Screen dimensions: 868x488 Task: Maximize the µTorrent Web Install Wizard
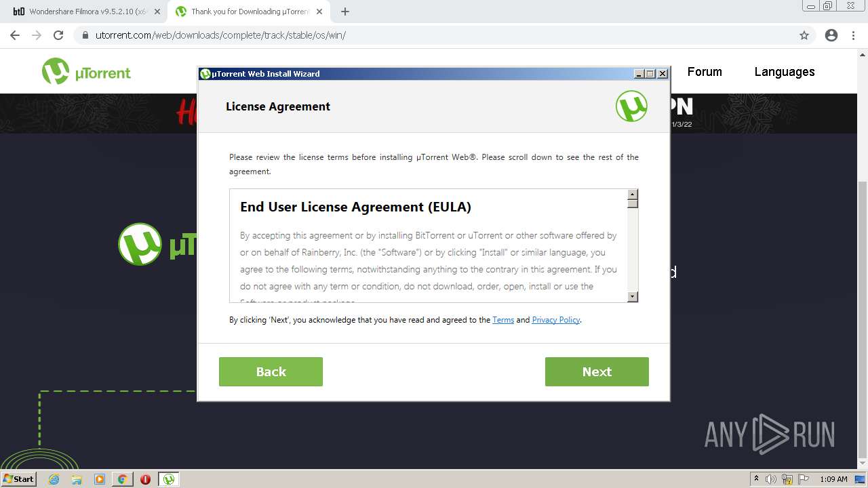point(650,74)
